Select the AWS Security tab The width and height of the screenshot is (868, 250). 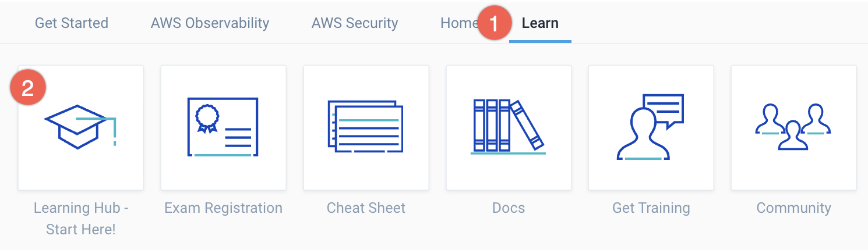click(355, 23)
